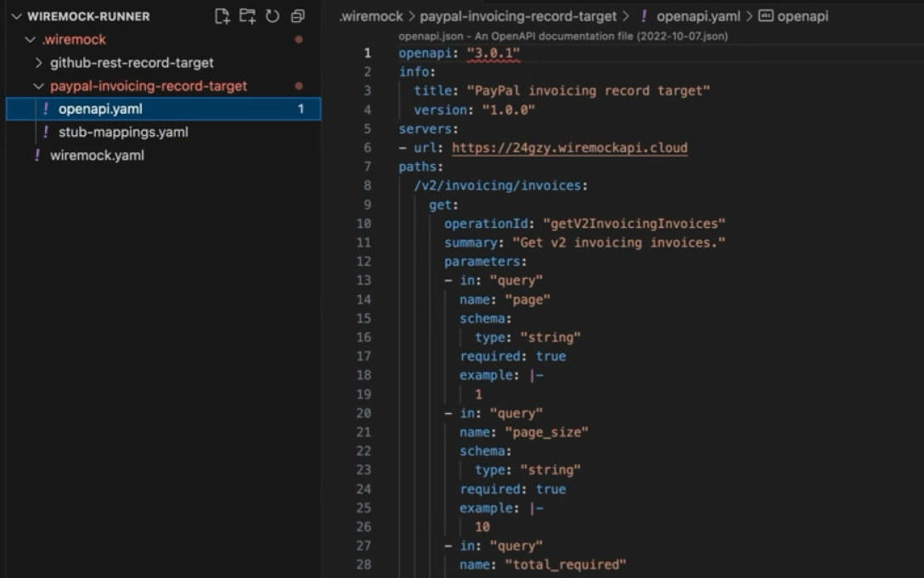This screenshot has height=578, width=924.
Task: Click the openapi.yaml breadcrumb segment
Action: (698, 16)
